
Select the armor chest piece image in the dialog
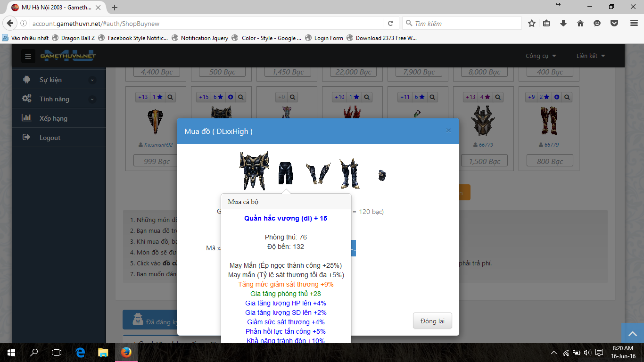click(x=254, y=171)
